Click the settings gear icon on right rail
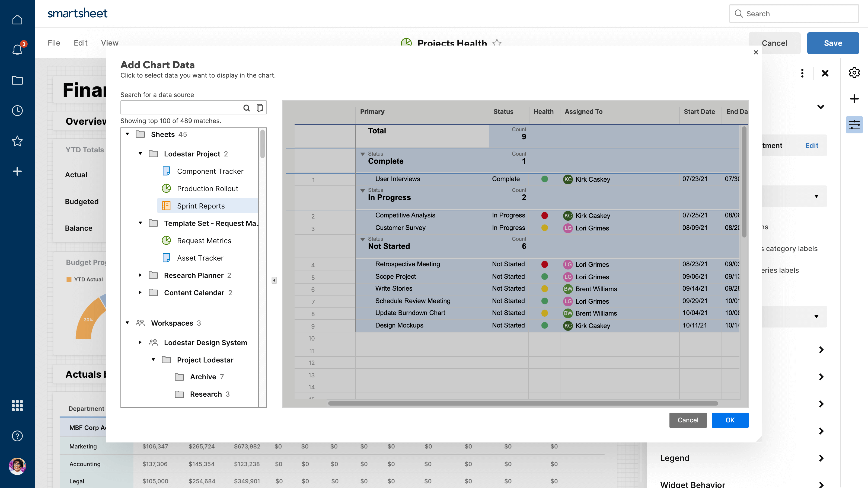Viewport: 868px width, 488px height. click(854, 73)
